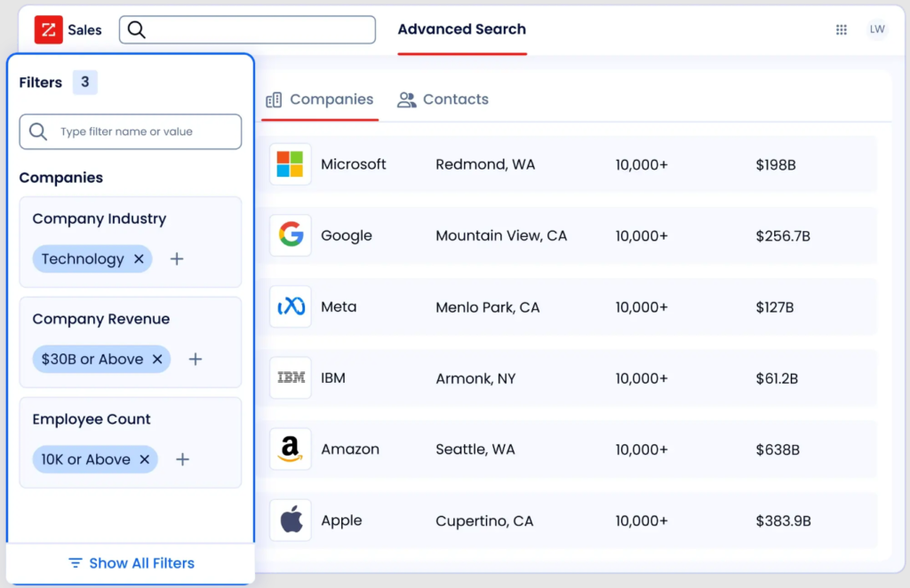910x588 pixels.
Task: Click the buildings icon on Companies tab
Action: (x=274, y=99)
